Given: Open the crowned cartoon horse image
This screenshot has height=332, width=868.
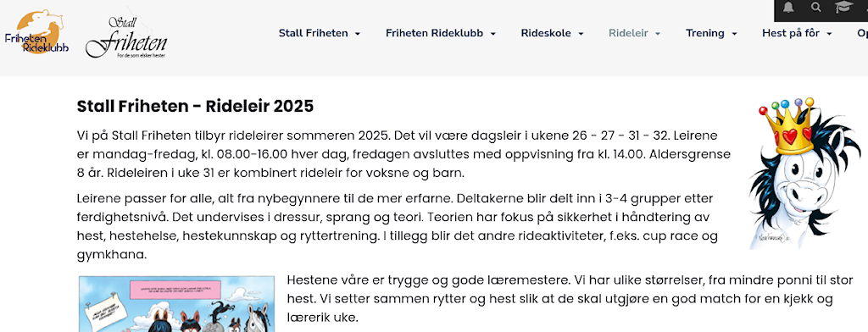Looking at the screenshot, I should pyautogui.click(x=805, y=174).
